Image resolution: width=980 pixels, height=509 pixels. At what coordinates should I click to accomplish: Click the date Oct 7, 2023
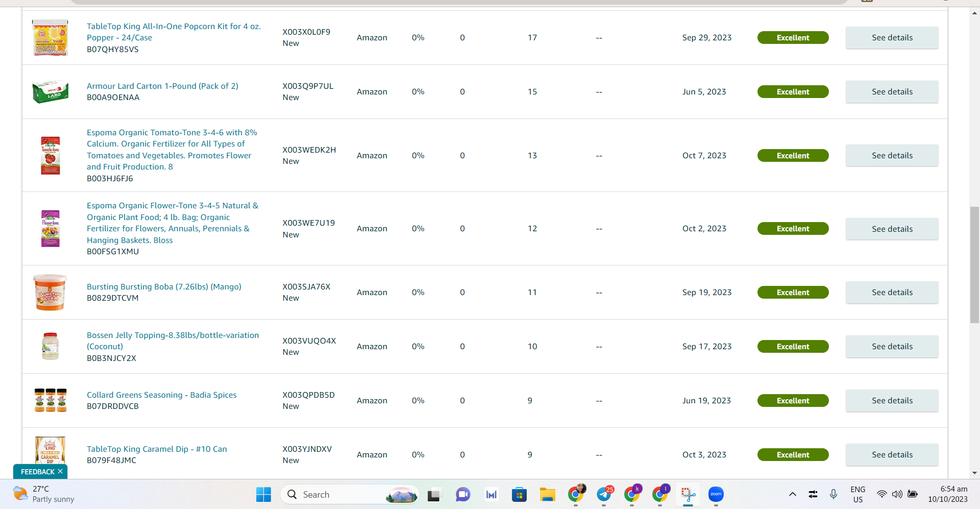coord(704,156)
